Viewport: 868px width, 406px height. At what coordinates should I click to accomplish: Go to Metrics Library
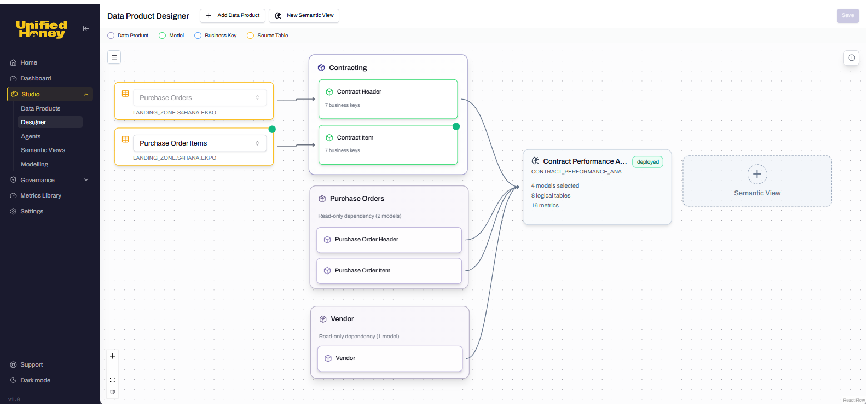point(40,195)
